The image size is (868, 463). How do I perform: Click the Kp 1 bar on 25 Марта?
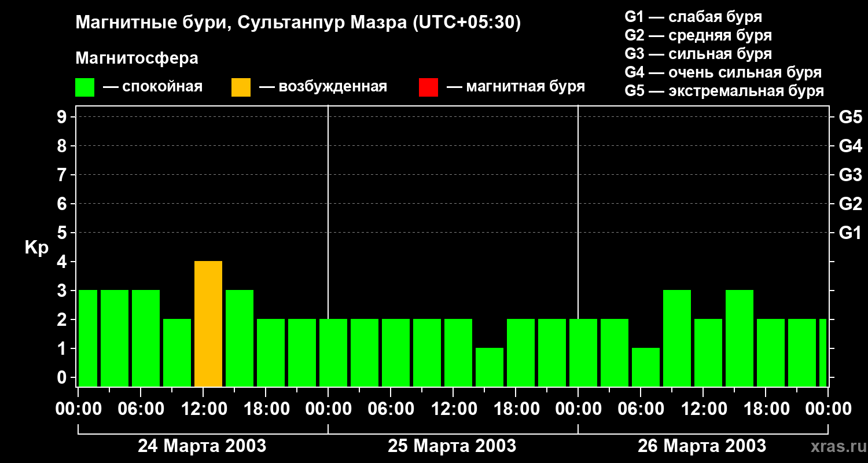490,367
